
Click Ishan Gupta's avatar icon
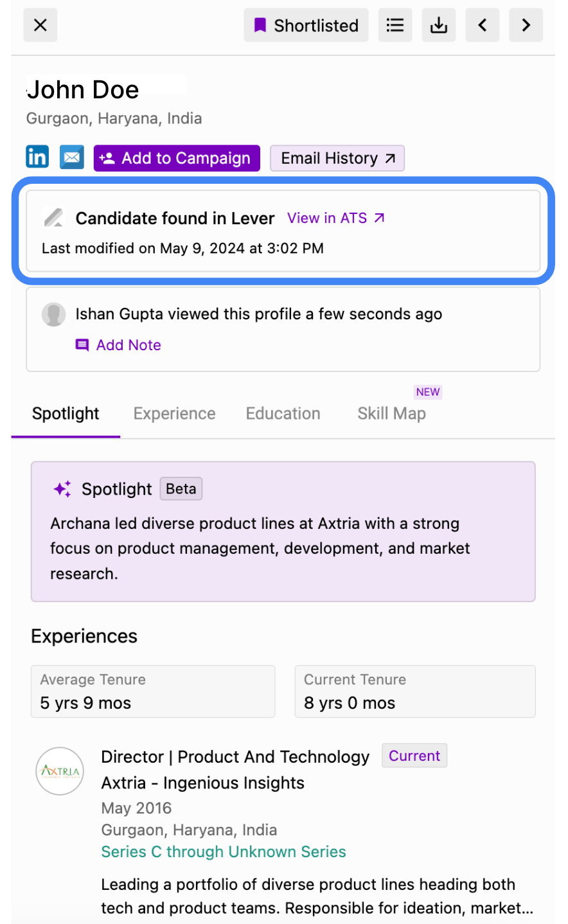(x=54, y=314)
